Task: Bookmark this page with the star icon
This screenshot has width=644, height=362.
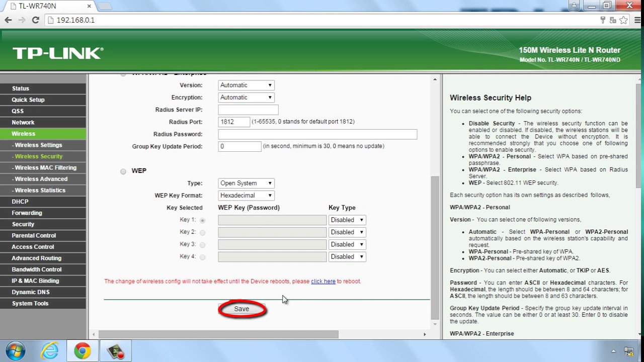Action: coord(623,20)
